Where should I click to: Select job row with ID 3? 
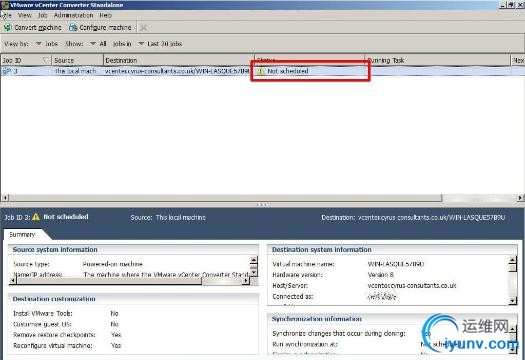coord(262,71)
